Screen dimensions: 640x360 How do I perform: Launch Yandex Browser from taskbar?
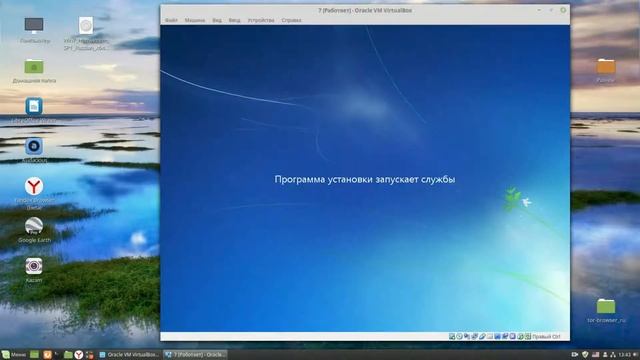[79, 355]
